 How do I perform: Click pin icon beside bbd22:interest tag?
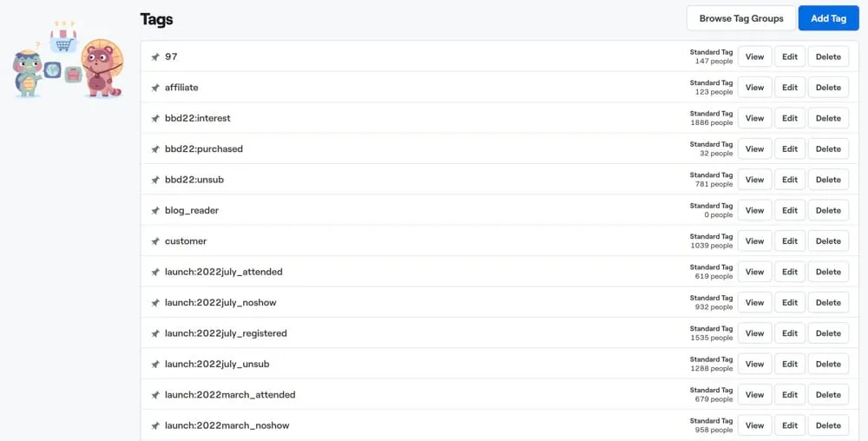[155, 118]
